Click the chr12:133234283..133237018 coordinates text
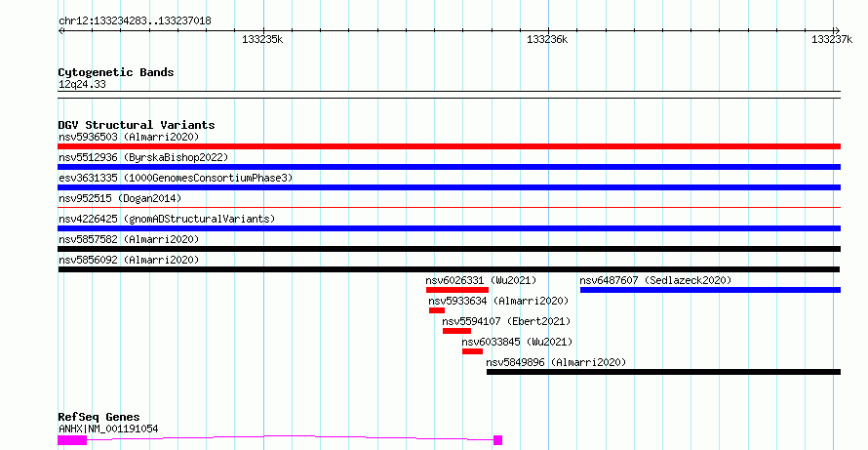 pos(135,21)
